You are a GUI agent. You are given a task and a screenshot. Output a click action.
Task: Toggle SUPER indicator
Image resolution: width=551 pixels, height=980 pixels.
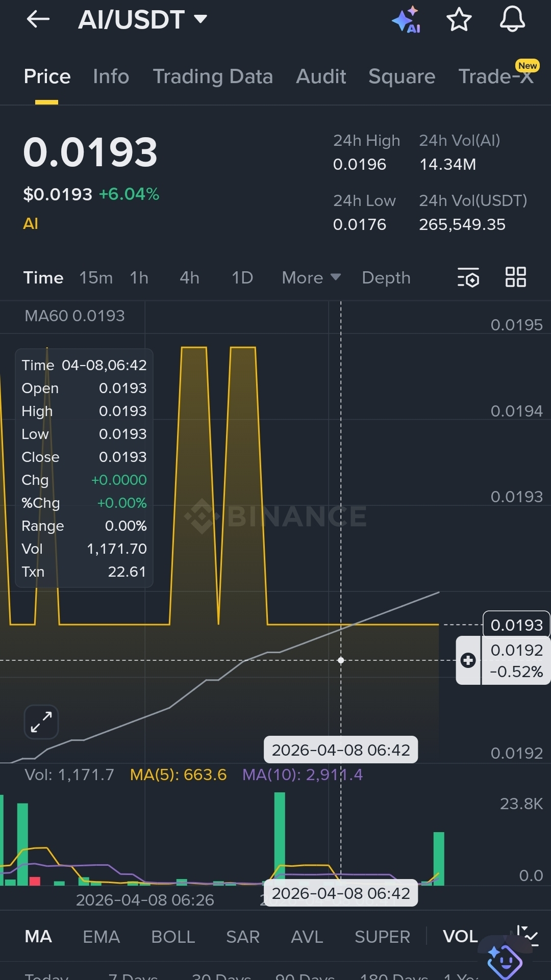point(382,936)
